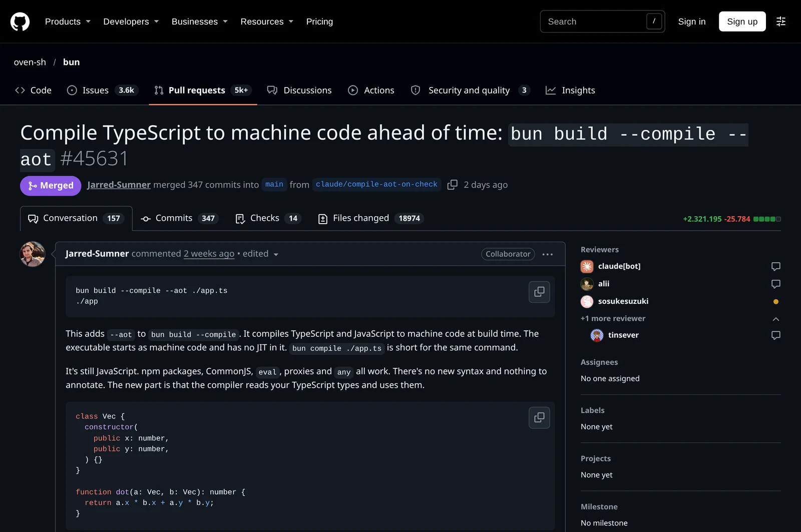This screenshot has width=801, height=532.
Task: Click into the Search field
Action: (602, 22)
